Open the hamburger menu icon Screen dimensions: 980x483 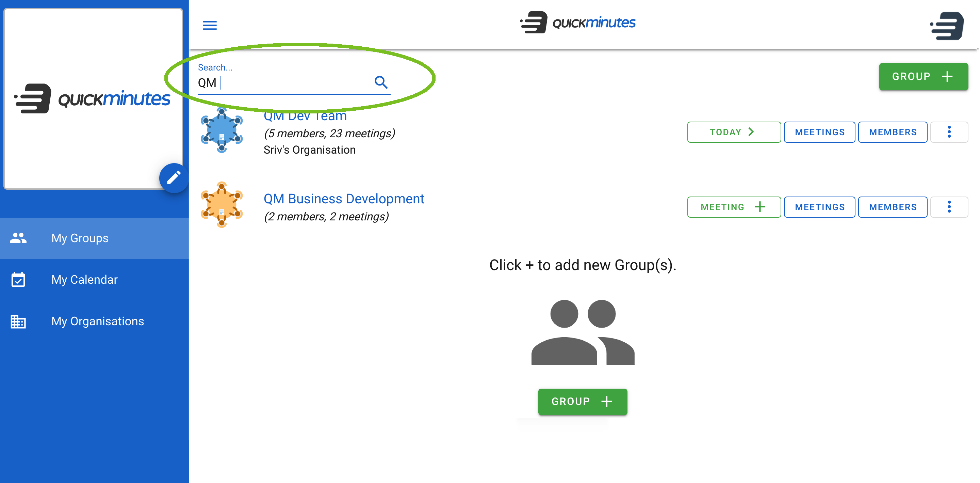(x=210, y=25)
